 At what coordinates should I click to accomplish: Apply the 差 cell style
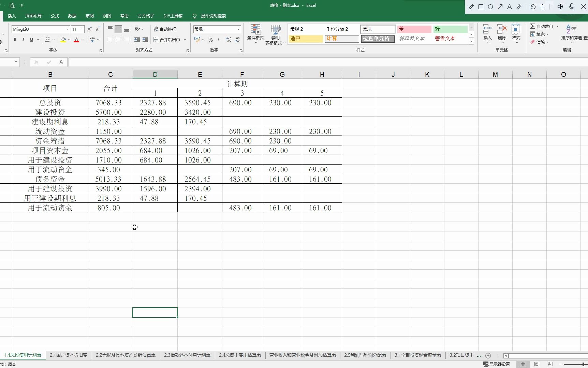click(414, 29)
